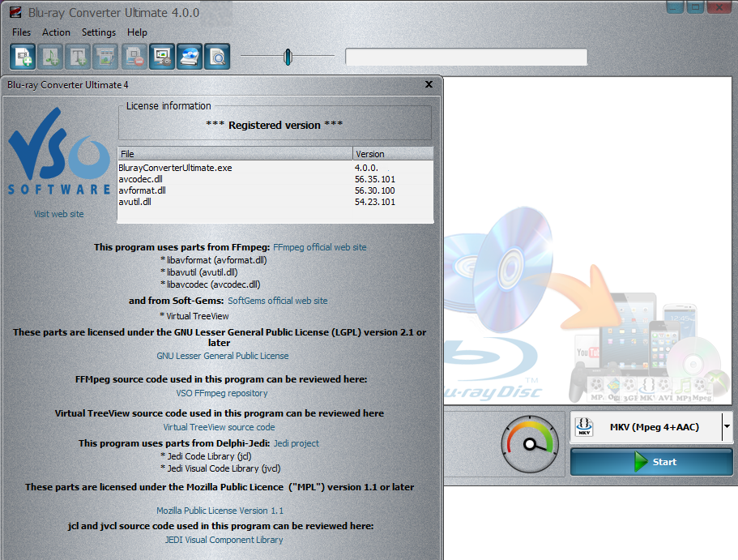Click the app icon in the title bar

tap(15, 12)
